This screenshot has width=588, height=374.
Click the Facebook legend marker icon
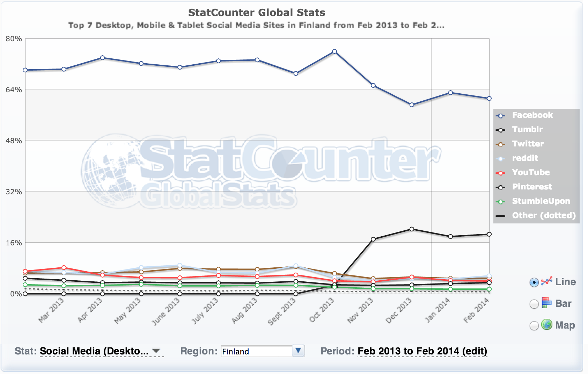501,116
